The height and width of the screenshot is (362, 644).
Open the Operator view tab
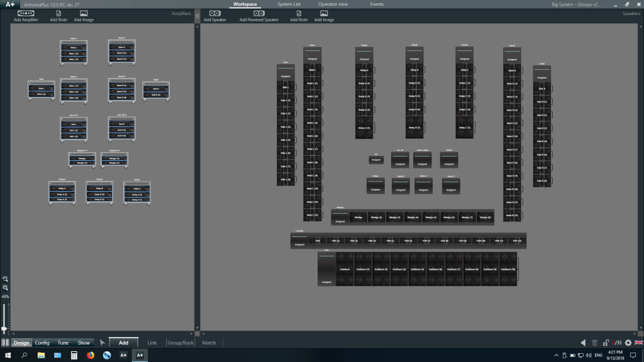point(333,4)
